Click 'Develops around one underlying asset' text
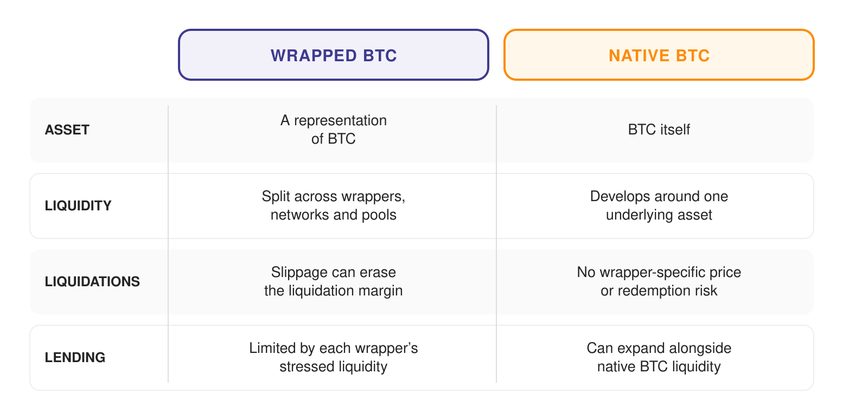 pos(659,205)
